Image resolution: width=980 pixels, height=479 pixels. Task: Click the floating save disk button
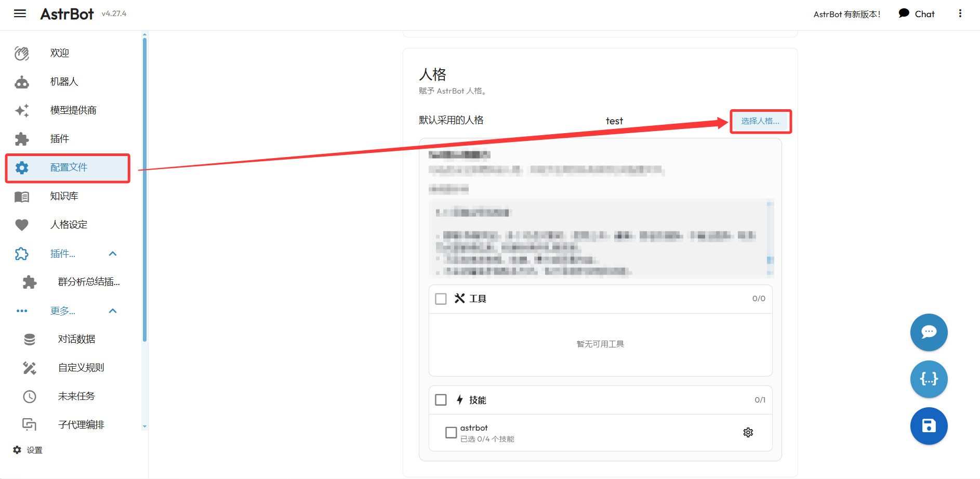[929, 426]
